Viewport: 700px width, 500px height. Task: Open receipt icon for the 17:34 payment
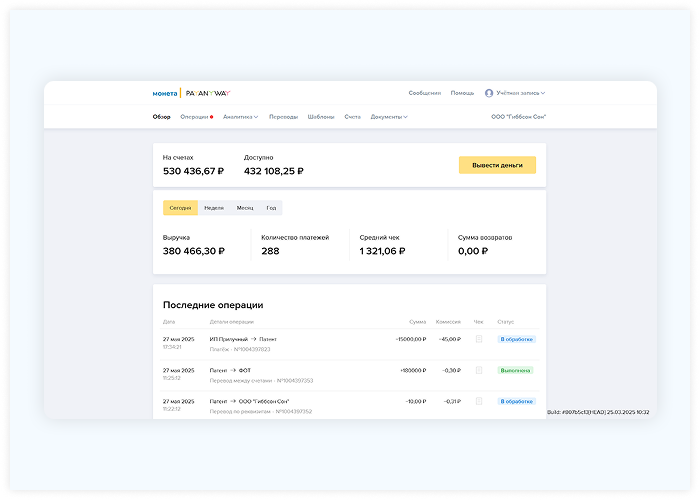(x=478, y=340)
